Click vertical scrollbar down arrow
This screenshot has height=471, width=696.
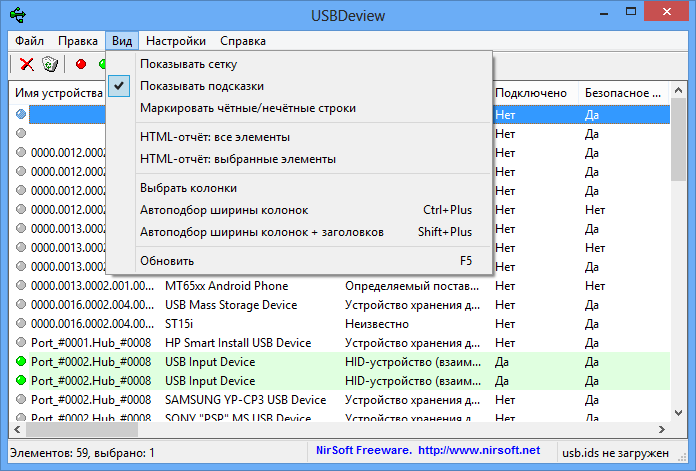678,413
